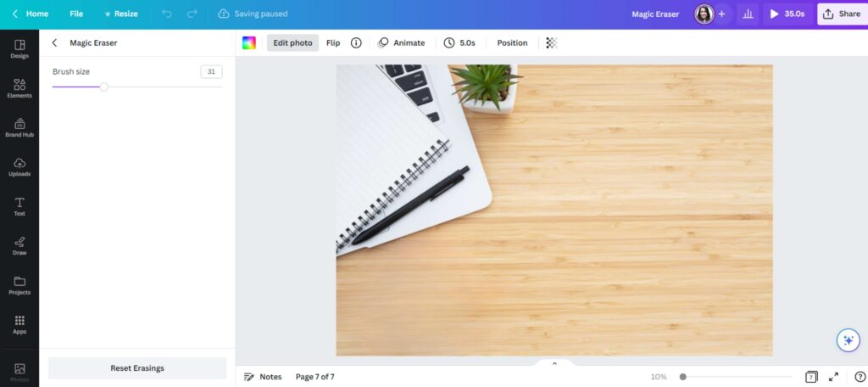Image resolution: width=868 pixels, height=387 pixels.
Task: Open the Brand Hub panel
Action: click(x=19, y=127)
